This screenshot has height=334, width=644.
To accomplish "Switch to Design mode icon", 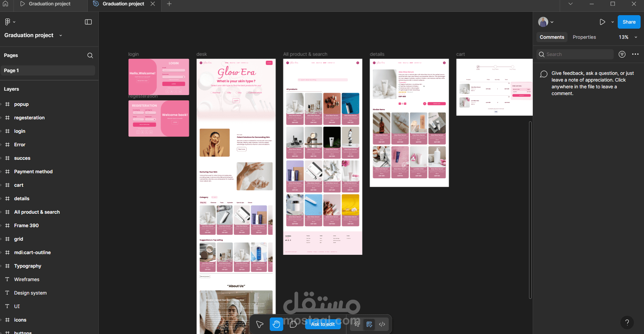I will pos(369,324).
